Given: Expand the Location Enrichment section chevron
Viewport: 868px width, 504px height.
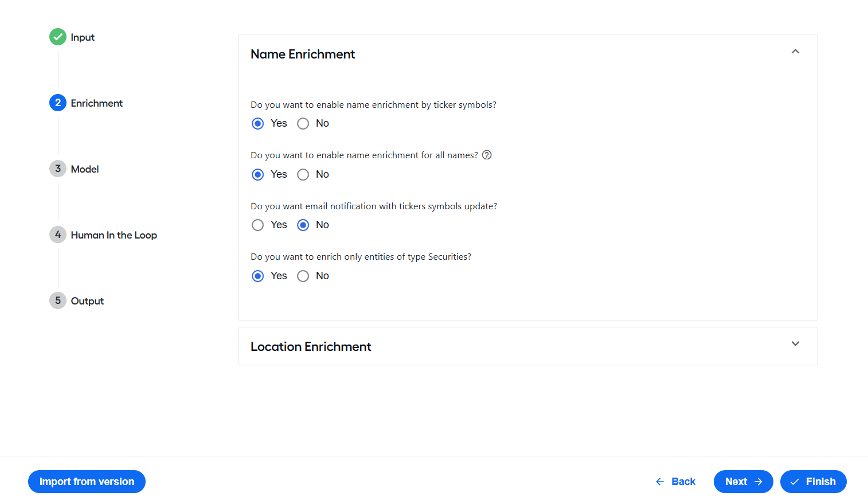Looking at the screenshot, I should point(795,343).
